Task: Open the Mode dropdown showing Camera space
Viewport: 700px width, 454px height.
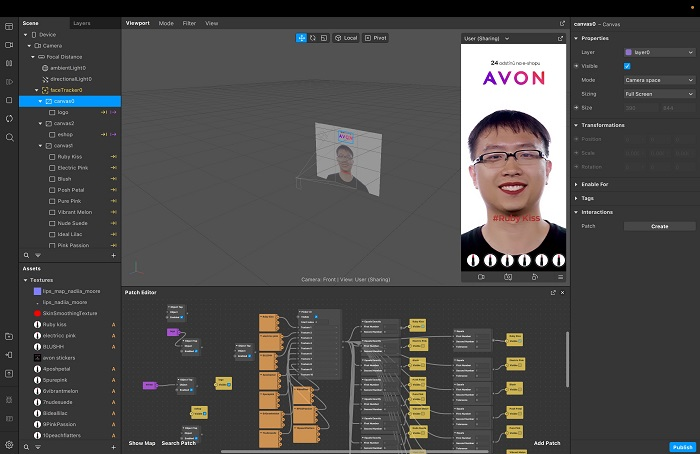Action: point(658,79)
